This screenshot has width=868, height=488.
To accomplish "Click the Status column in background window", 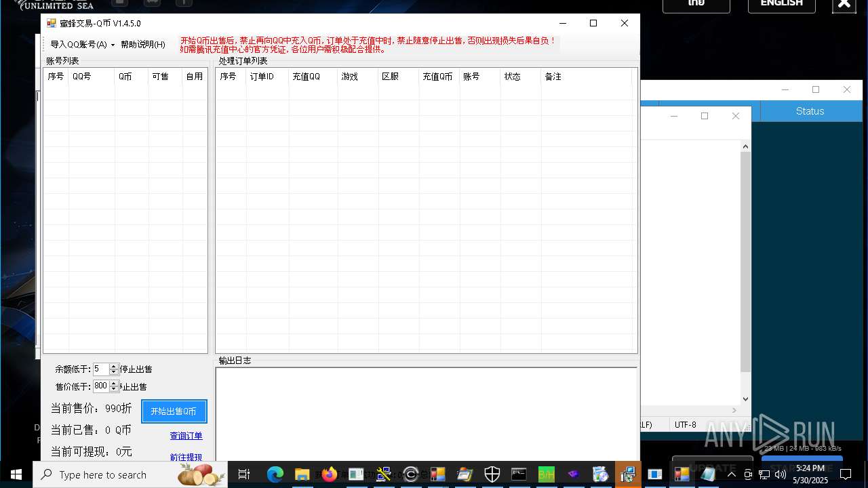I will (810, 111).
